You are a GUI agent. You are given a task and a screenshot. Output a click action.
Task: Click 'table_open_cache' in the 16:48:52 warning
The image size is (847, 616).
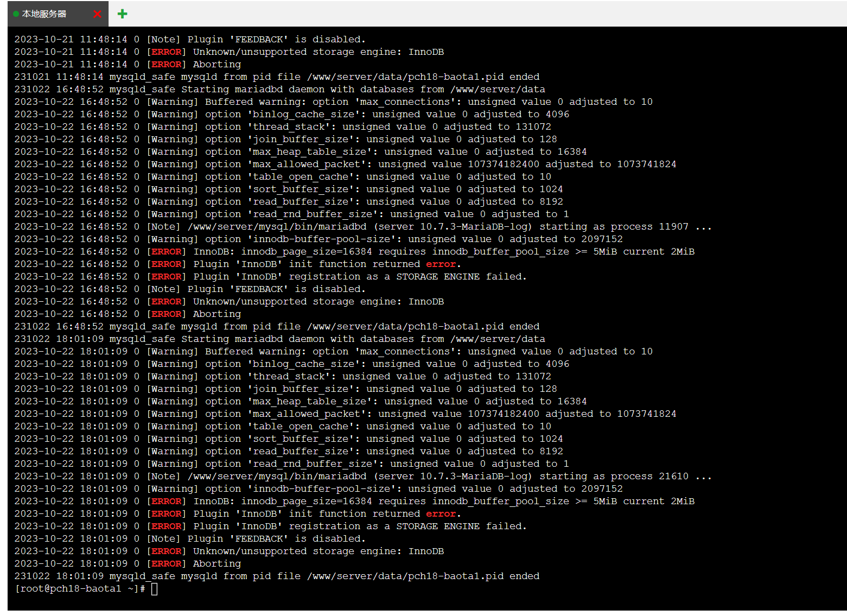[301, 177]
